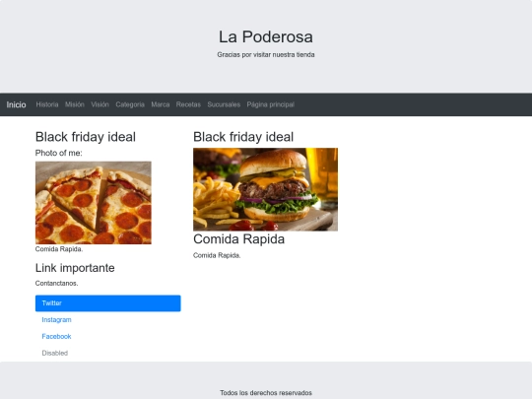Click the Inicio brand link
The height and width of the screenshot is (399, 532).
coord(16,104)
